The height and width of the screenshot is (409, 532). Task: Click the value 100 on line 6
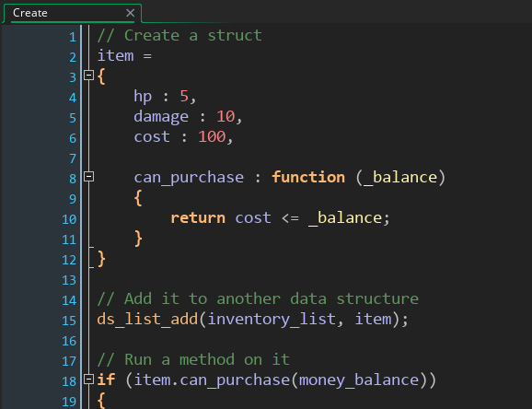212,136
